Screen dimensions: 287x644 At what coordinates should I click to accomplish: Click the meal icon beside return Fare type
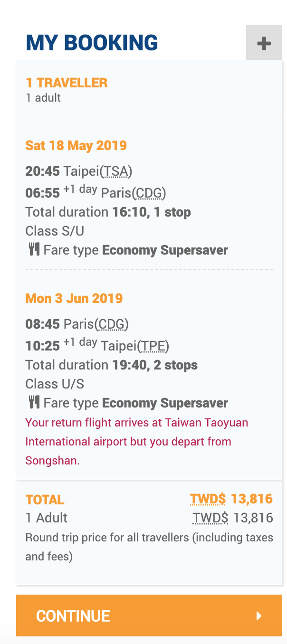tap(34, 402)
